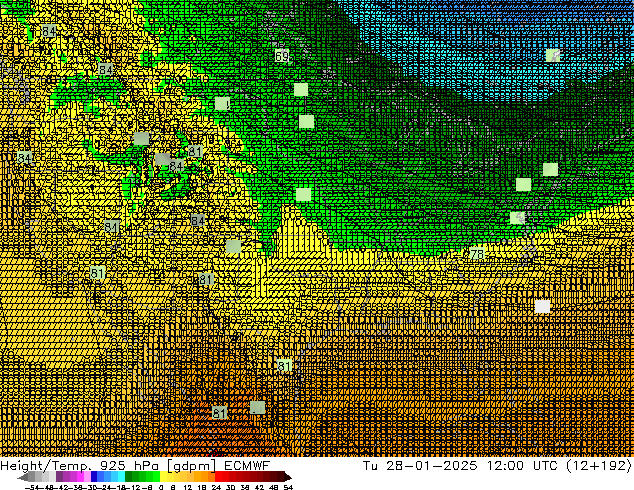Click the dark brown right arrow end of the color scale
Viewport: 634px width, 490px height.
click(288, 477)
